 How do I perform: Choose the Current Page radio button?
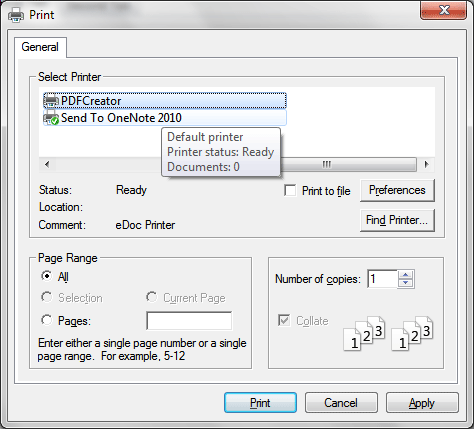tap(152, 297)
